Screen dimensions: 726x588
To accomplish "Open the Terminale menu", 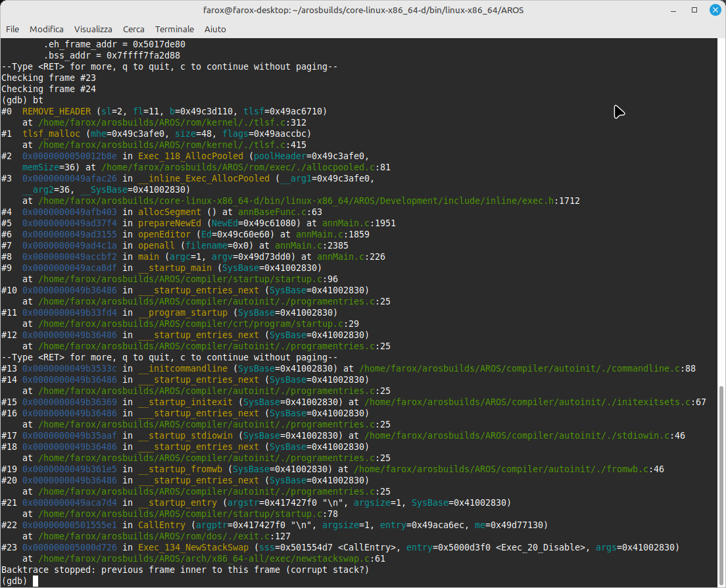I will (174, 29).
